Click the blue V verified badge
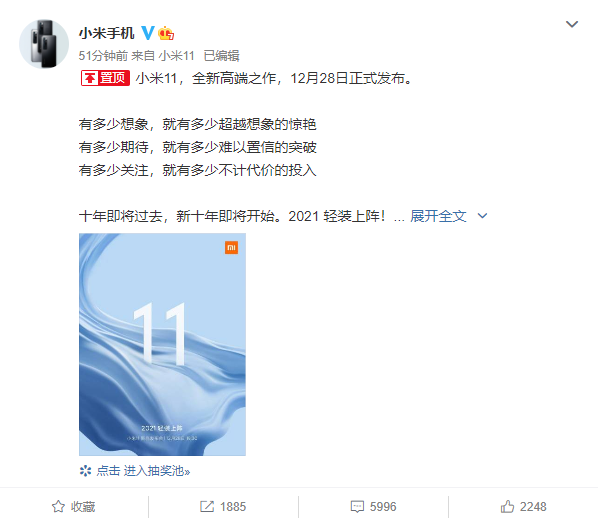Viewport: 598px width, 525px height. pos(148,33)
